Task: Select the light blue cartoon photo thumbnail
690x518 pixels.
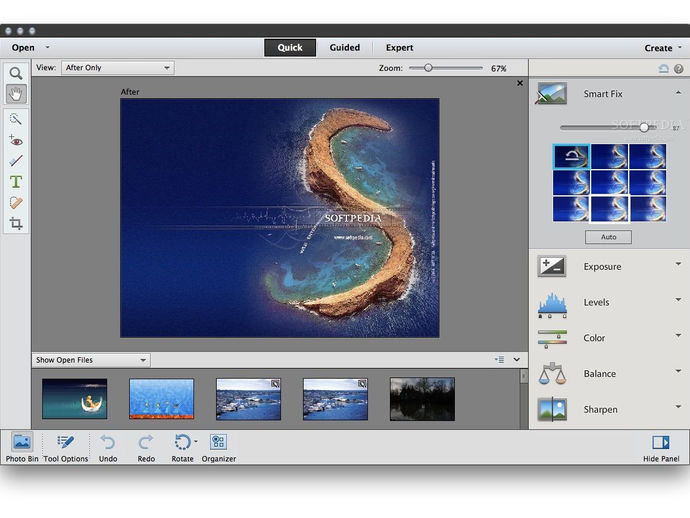Action: 161,399
